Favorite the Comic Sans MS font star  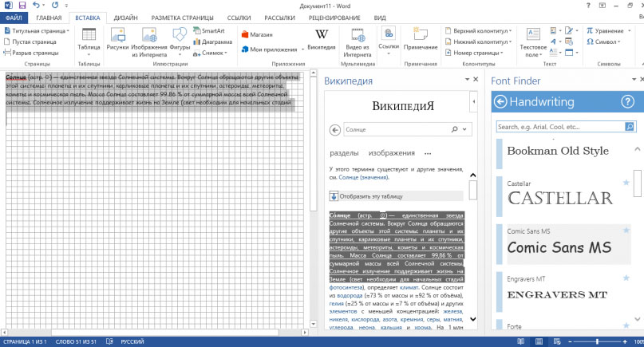(626, 231)
